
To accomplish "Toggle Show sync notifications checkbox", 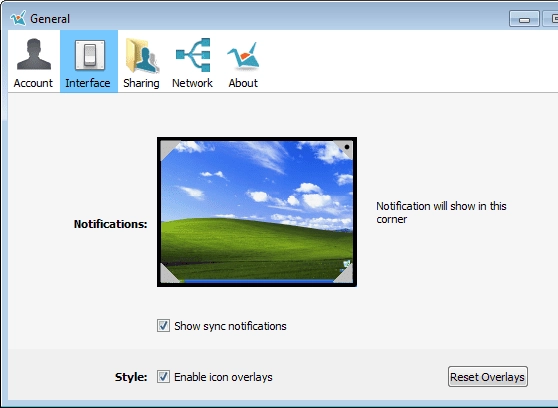I will tap(163, 326).
